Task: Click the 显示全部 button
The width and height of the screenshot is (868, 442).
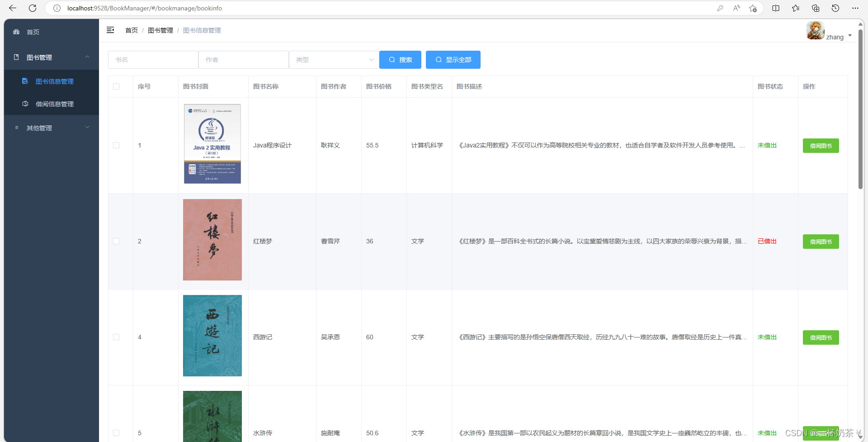Action: 453,60
